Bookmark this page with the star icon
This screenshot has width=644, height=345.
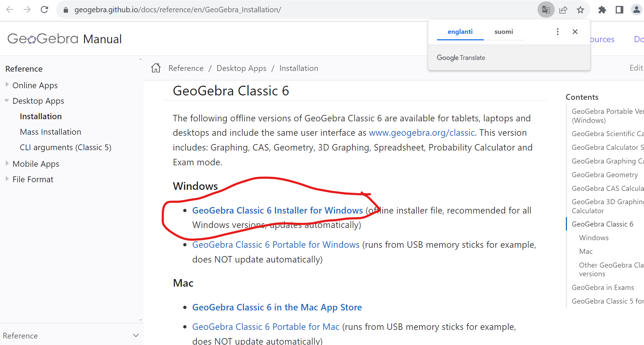coord(581,10)
